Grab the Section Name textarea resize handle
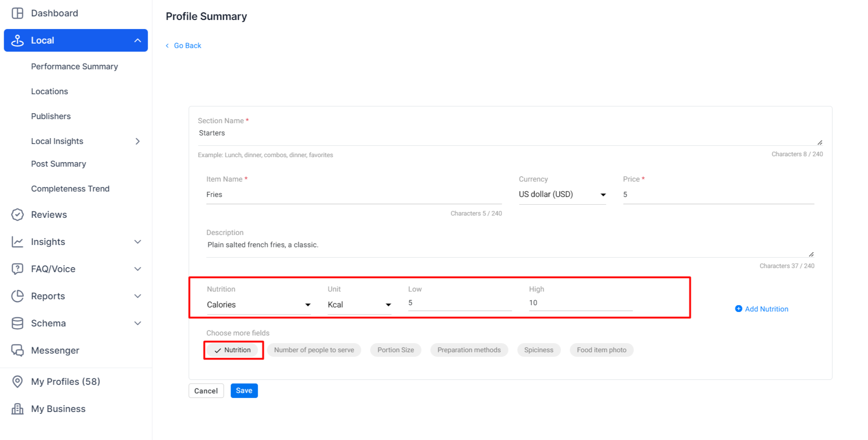Viewport: 868px width, 440px height. click(x=820, y=142)
